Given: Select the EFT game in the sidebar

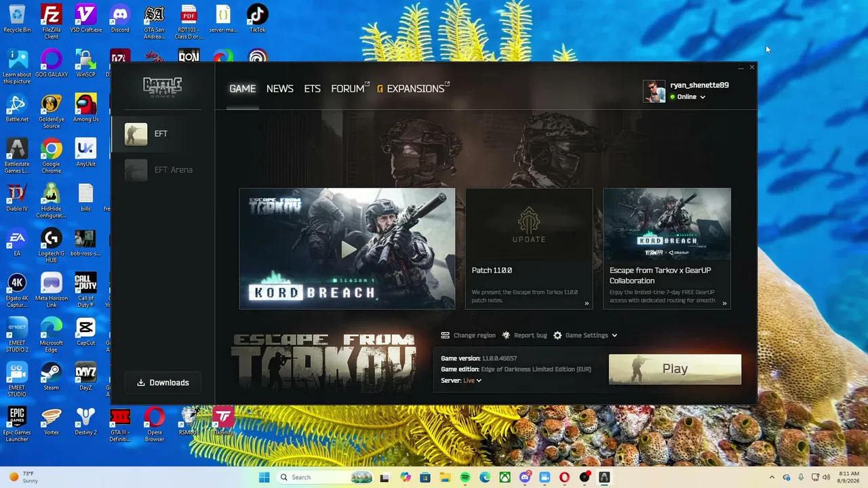Looking at the screenshot, I should [x=163, y=134].
